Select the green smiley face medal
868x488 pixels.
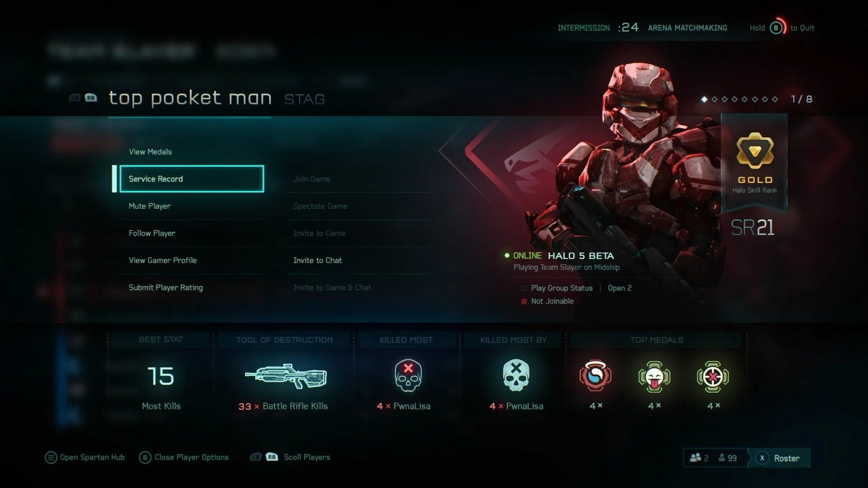[x=654, y=376]
